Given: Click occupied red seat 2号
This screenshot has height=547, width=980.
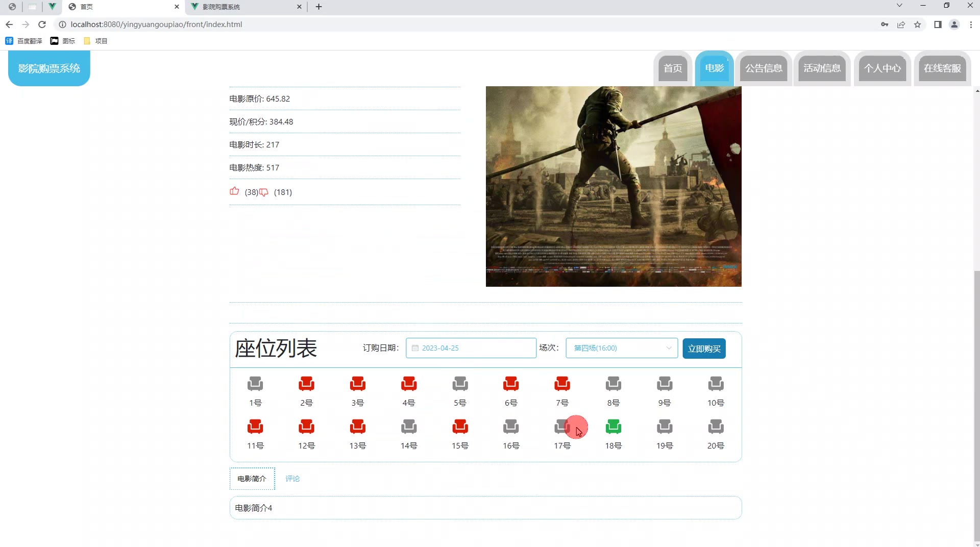Looking at the screenshot, I should [306, 384].
